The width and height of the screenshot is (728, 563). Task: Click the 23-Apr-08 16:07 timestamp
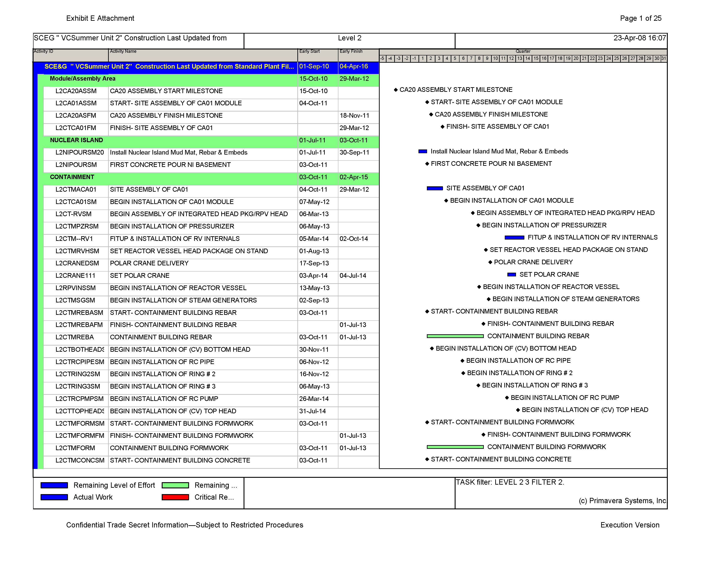coord(640,38)
